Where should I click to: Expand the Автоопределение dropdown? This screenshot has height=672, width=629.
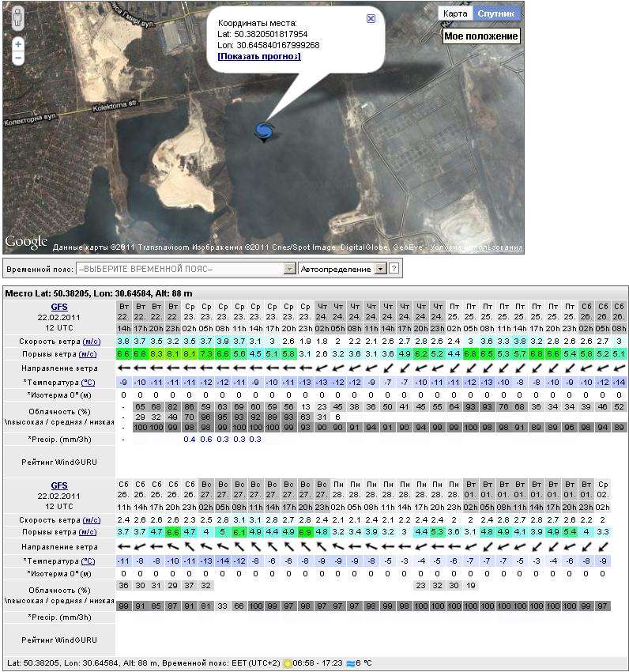point(380,269)
